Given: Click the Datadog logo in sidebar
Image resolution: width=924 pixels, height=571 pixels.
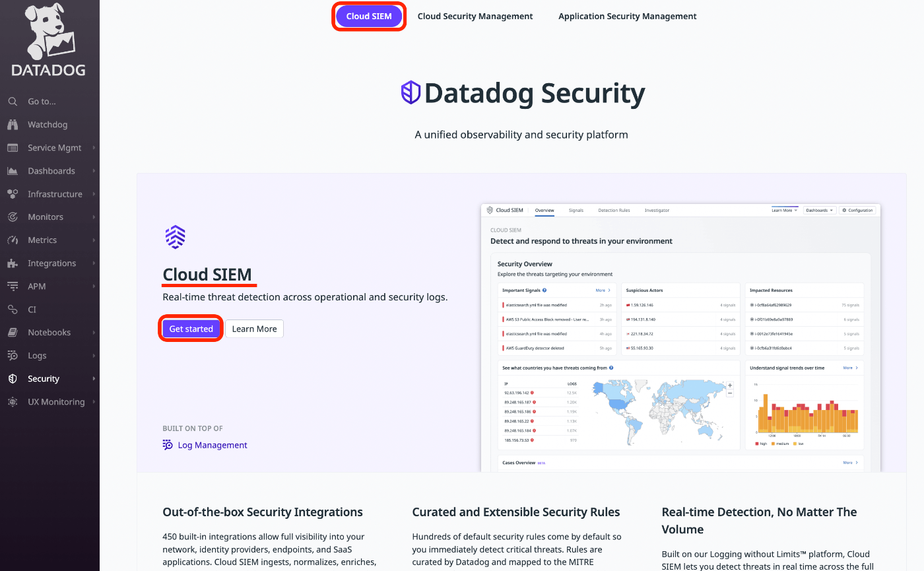Looking at the screenshot, I should coord(49,40).
